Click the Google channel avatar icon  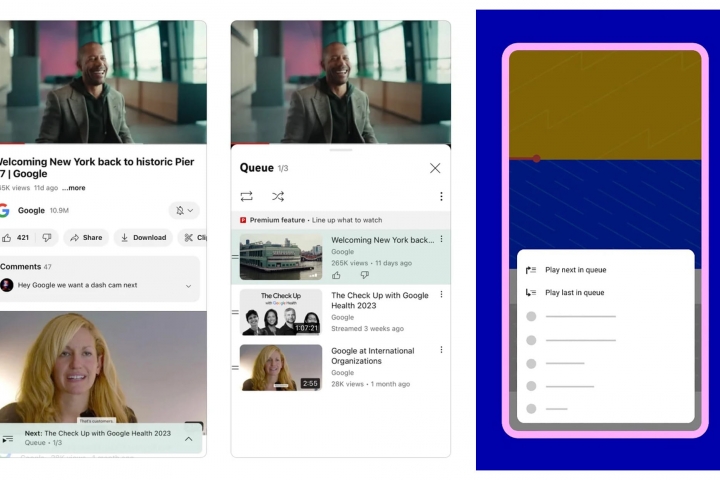point(5,211)
